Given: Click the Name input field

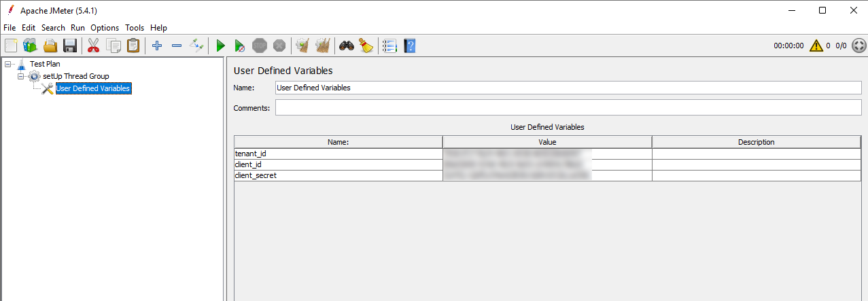Looking at the screenshot, I should pos(568,88).
